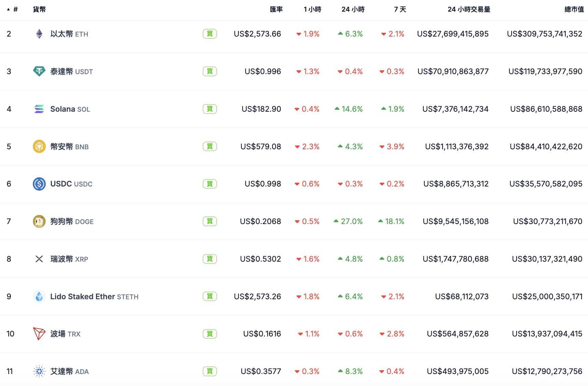Image resolution: width=588 pixels, height=386 pixels.
Task: Click the buy button for STETH
Action: coord(210,297)
